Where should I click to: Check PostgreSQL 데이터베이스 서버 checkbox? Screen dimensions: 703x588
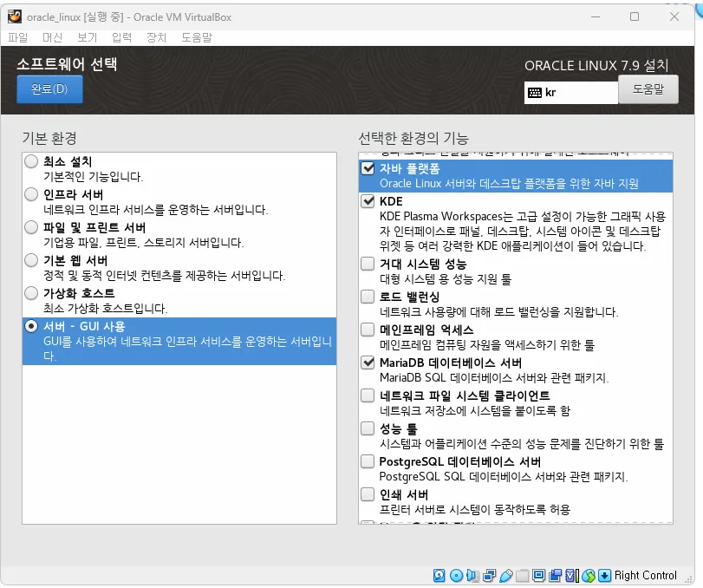pos(368,461)
